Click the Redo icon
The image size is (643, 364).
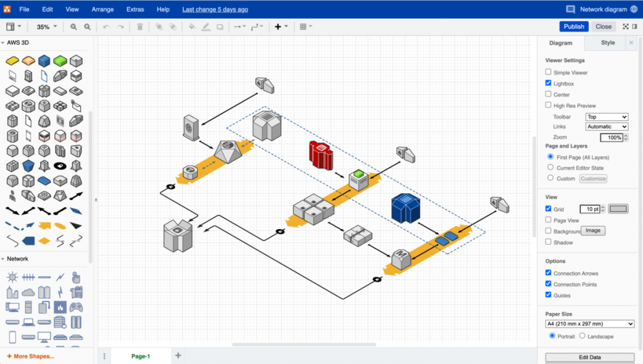click(x=121, y=26)
